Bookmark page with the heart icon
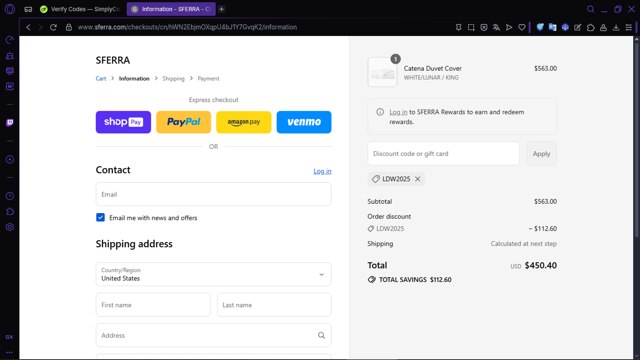 522,27
